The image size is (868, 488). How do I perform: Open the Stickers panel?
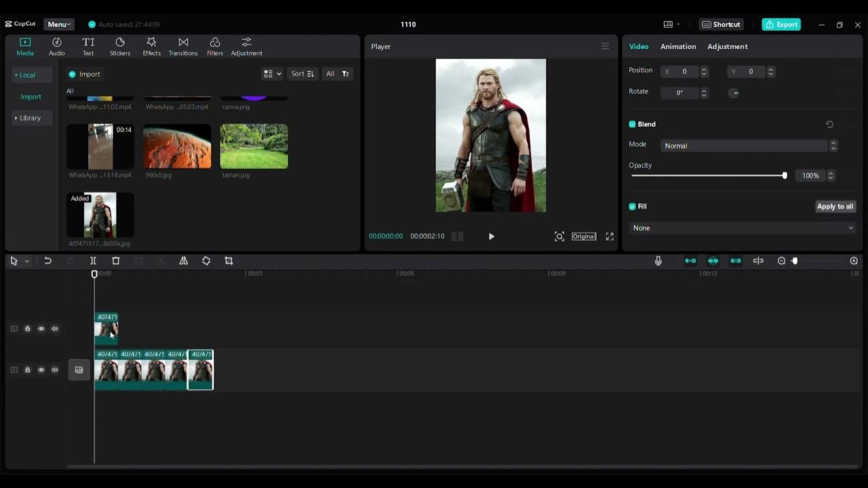click(x=120, y=46)
